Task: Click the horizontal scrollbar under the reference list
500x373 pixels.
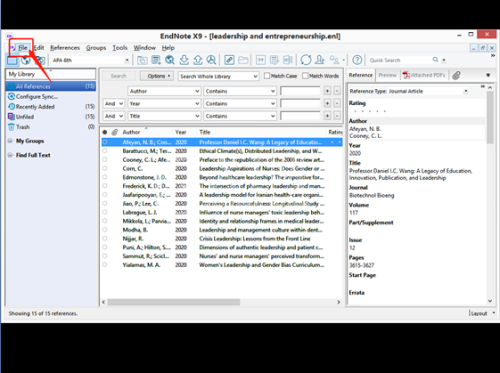Action: click(x=173, y=302)
